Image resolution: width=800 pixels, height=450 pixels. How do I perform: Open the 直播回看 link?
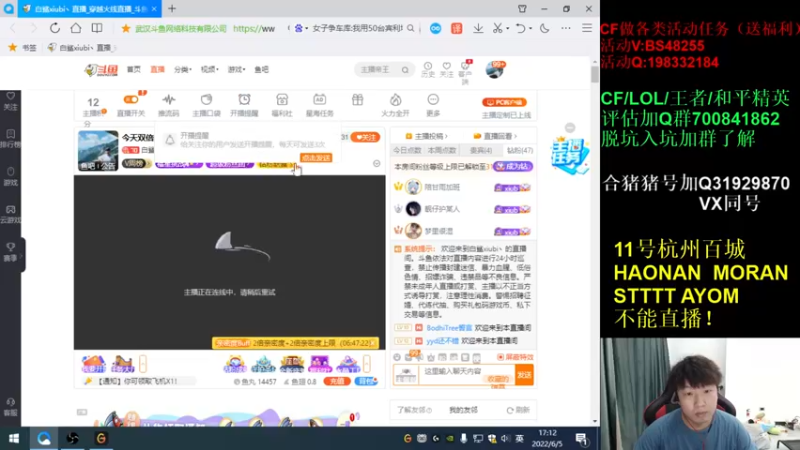point(495,136)
